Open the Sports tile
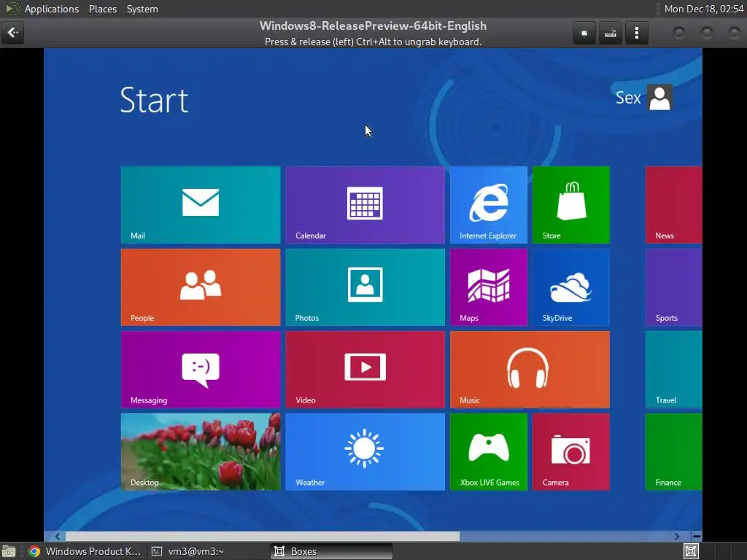Image resolution: width=747 pixels, height=560 pixels. point(673,287)
